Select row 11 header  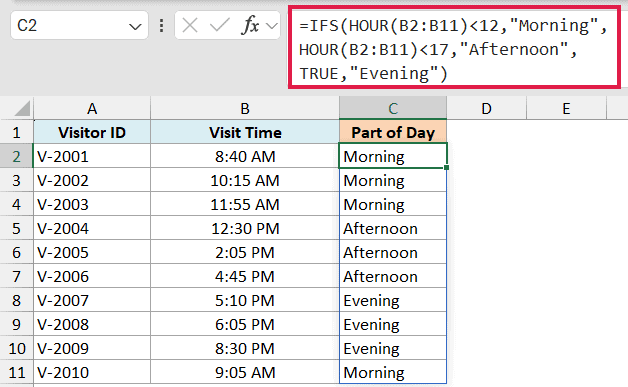coord(16,372)
